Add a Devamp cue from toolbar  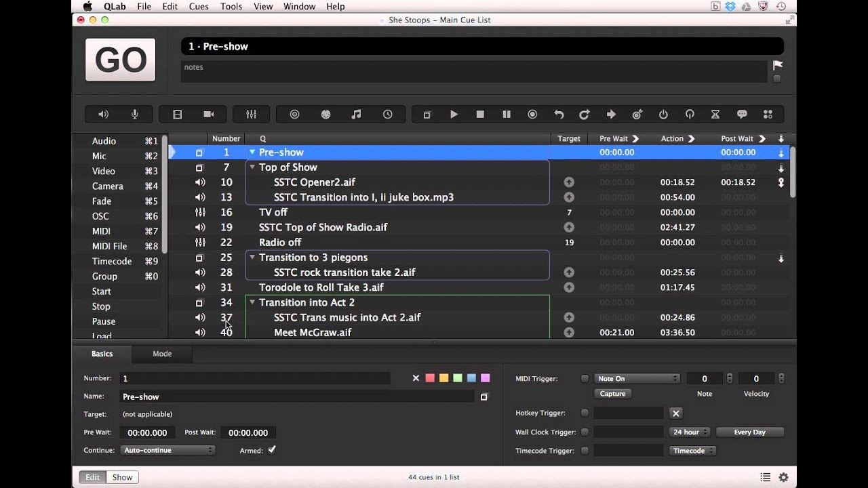(x=584, y=115)
